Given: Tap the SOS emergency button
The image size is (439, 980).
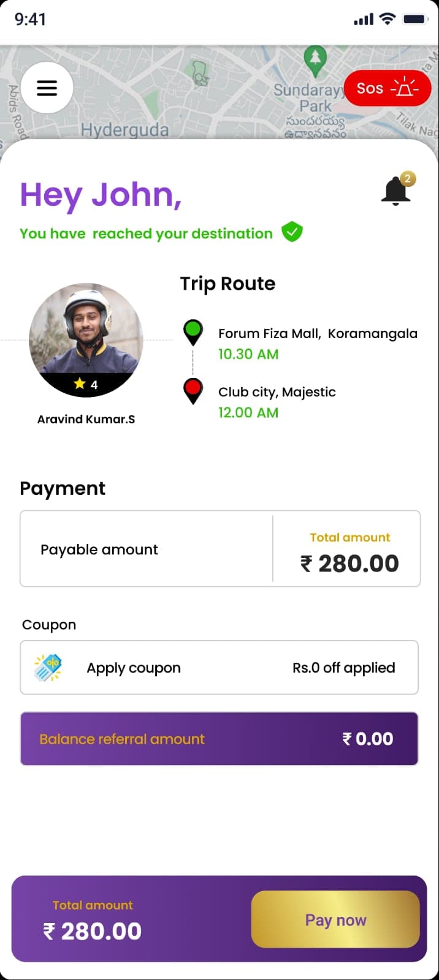Looking at the screenshot, I should coord(387,88).
